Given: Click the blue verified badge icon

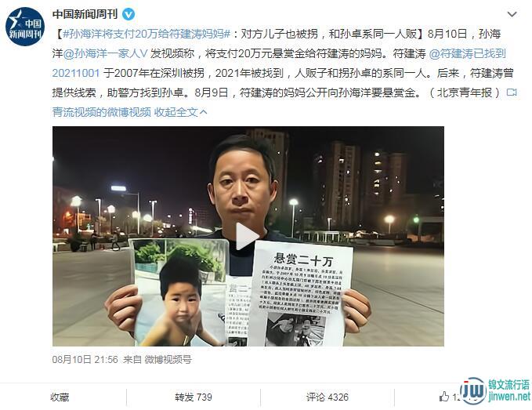Looking at the screenshot, I should pos(128,15).
